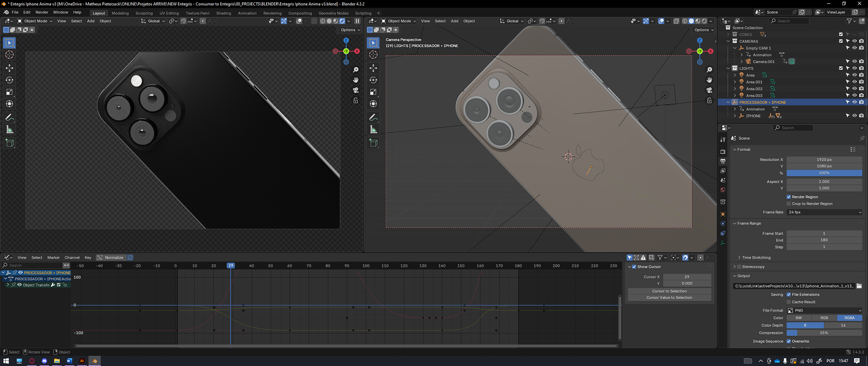Click the Cursor Value to Selection button

669,298
